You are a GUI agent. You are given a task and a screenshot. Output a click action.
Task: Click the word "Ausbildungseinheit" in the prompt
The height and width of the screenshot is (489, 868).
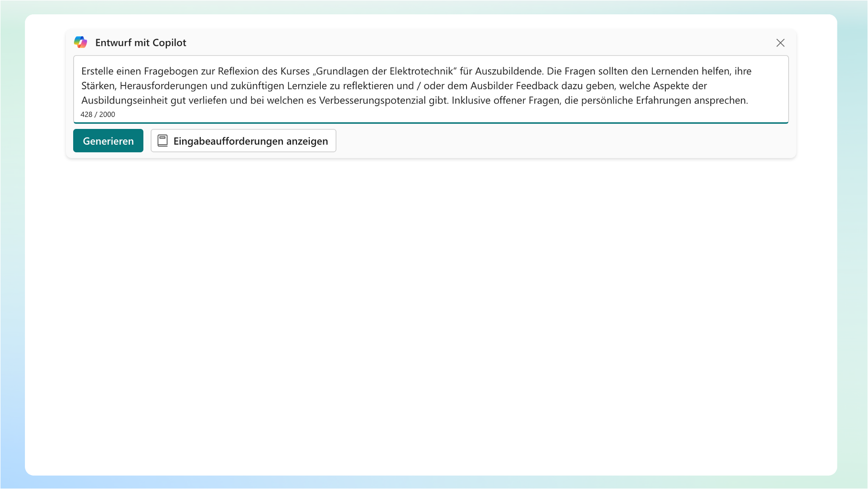coord(124,101)
